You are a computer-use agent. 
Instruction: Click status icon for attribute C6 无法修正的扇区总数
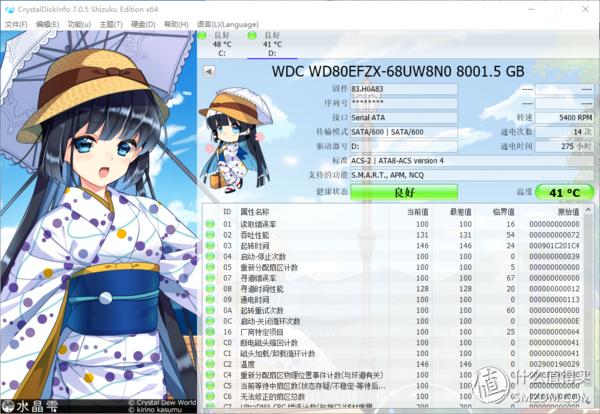coord(210,396)
